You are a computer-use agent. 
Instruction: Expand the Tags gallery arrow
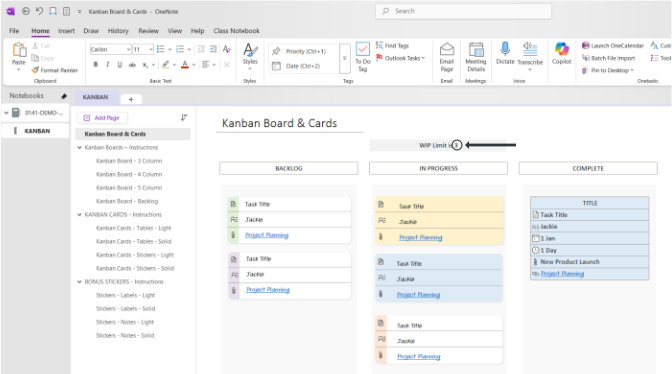click(345, 58)
